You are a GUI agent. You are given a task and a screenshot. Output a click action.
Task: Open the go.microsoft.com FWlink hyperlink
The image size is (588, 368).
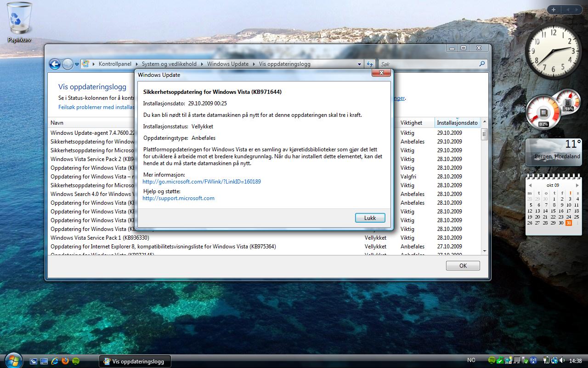tap(202, 182)
